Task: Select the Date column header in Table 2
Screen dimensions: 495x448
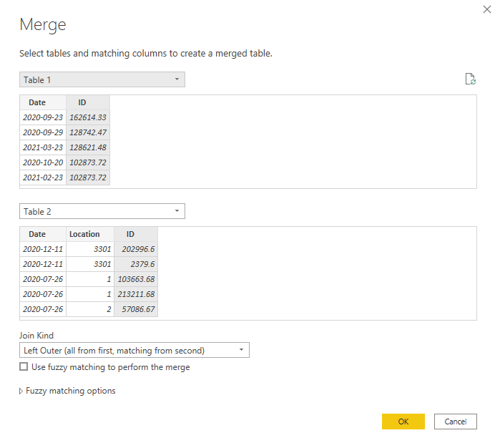Action: 43,234
